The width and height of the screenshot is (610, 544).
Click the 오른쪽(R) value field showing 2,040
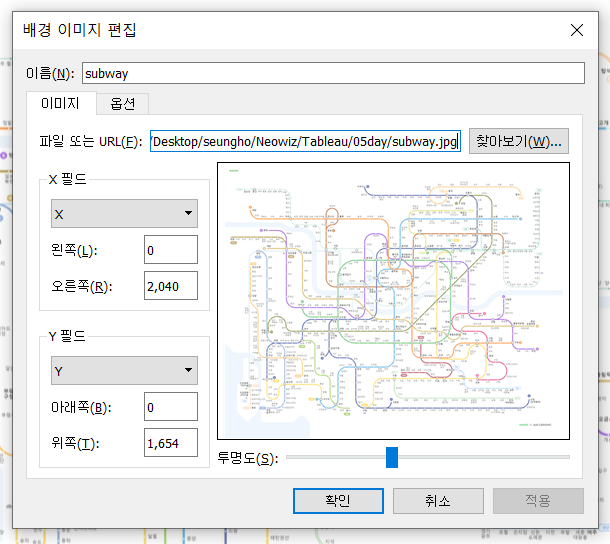click(171, 286)
